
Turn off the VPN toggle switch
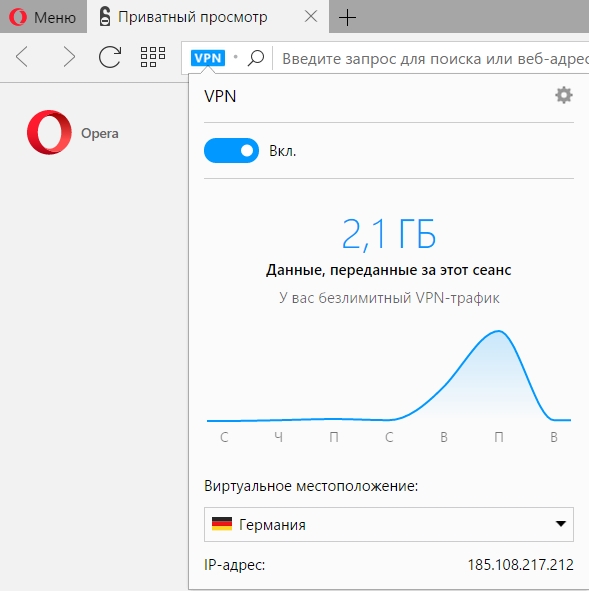(x=231, y=151)
